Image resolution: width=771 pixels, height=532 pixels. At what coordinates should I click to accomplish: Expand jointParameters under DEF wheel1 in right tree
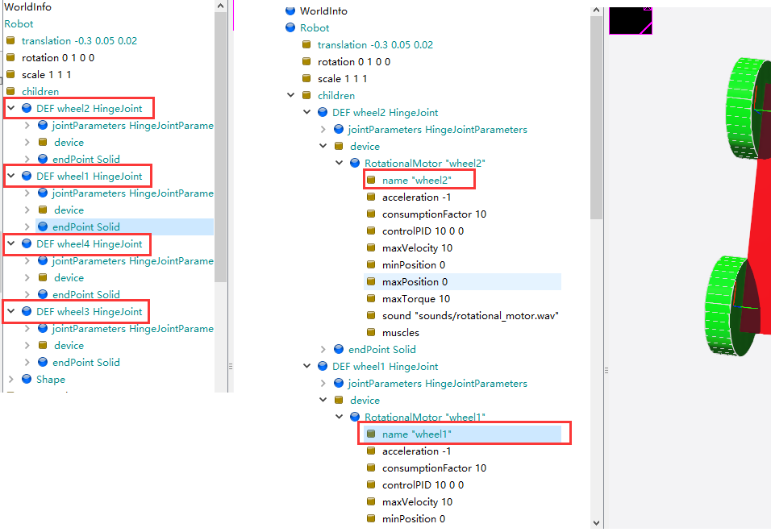tap(323, 383)
